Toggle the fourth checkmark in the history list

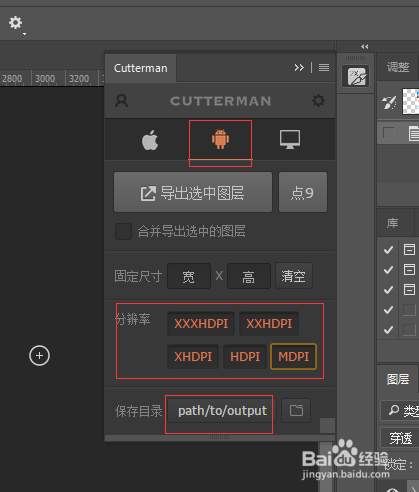pos(388,310)
